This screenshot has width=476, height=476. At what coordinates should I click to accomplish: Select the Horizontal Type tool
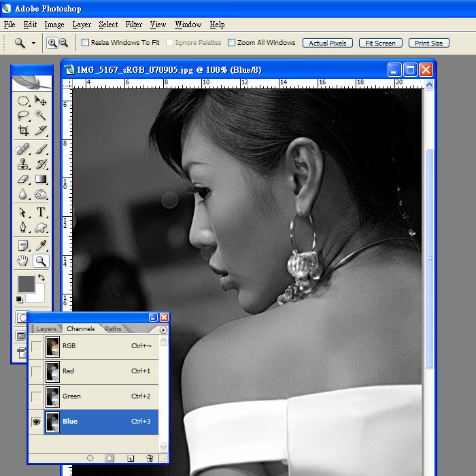click(41, 212)
